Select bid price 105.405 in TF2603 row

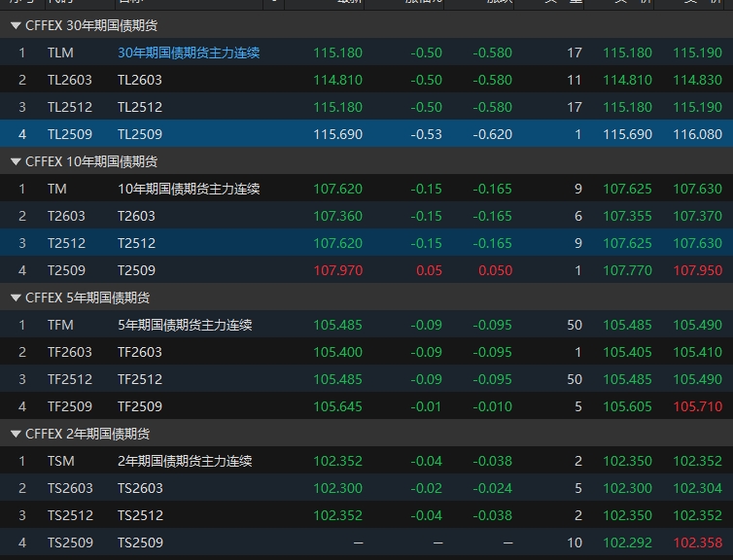pyautogui.click(x=627, y=352)
